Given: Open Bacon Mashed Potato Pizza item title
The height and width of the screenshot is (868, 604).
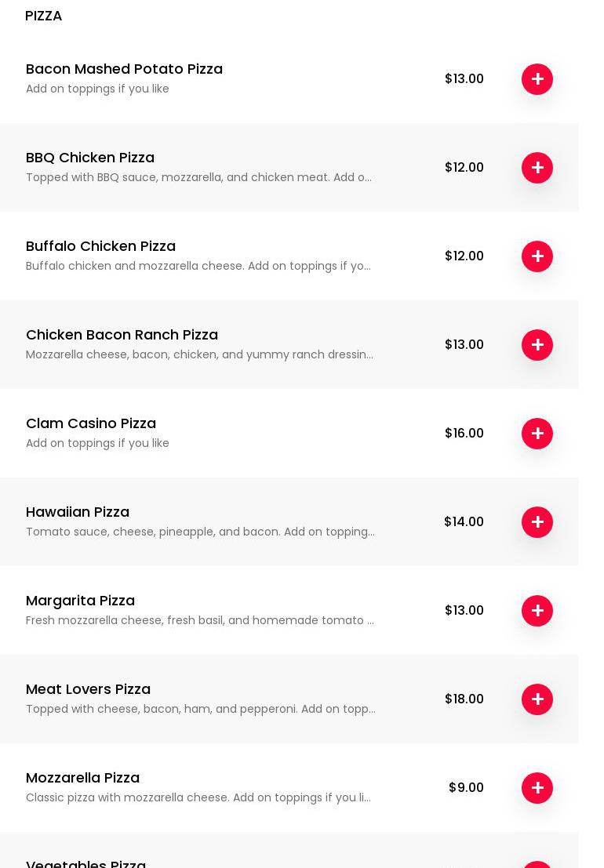Looking at the screenshot, I should click(124, 69).
